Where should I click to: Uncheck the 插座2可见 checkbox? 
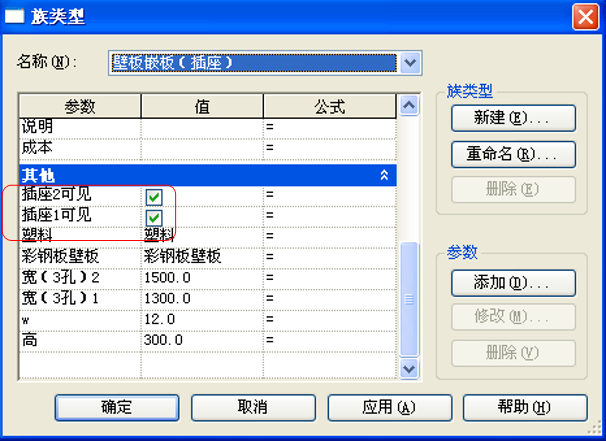(154, 197)
